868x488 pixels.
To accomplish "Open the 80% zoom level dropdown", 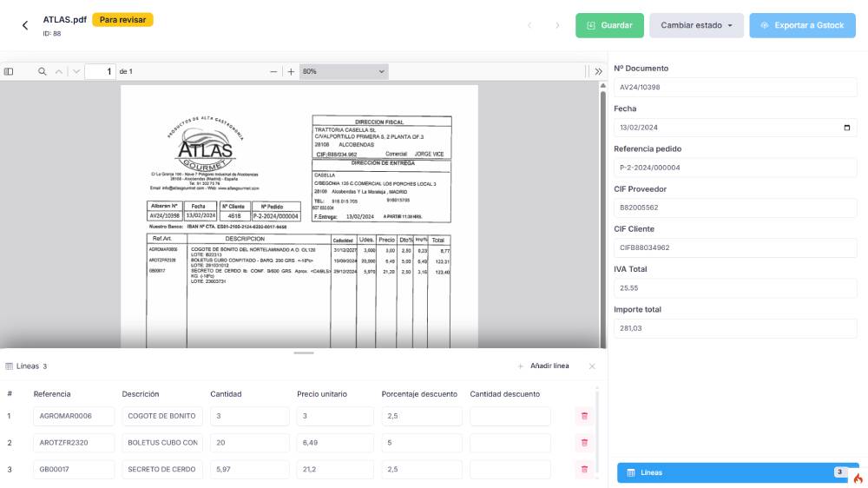I will pos(344,71).
